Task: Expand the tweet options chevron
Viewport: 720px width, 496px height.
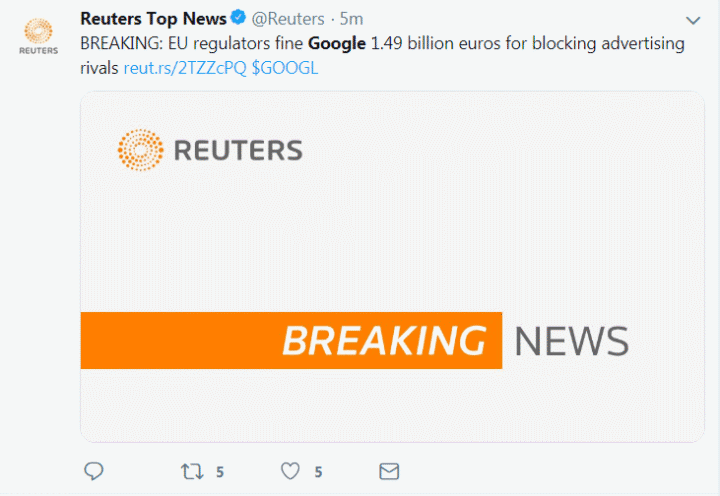Action: tap(693, 20)
